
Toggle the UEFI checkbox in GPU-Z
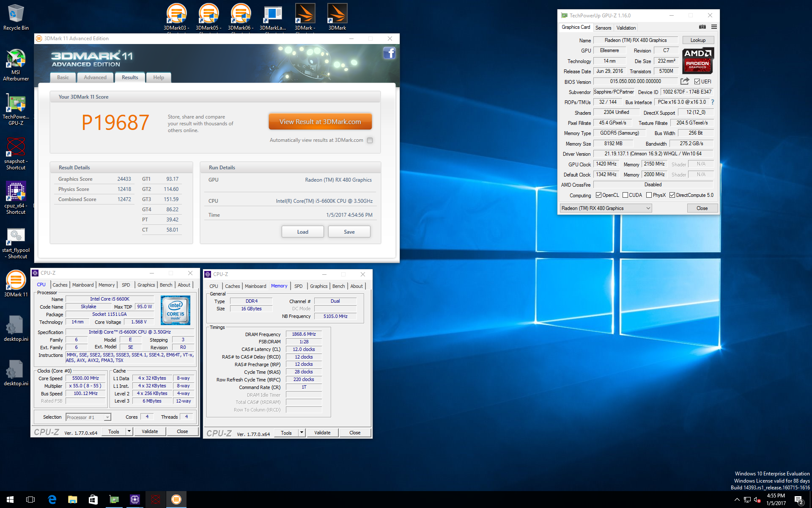pos(697,82)
